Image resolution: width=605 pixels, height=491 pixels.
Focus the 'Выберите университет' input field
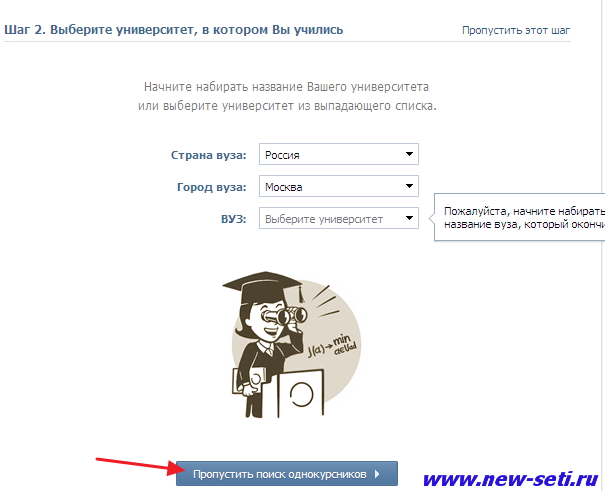click(x=330, y=219)
